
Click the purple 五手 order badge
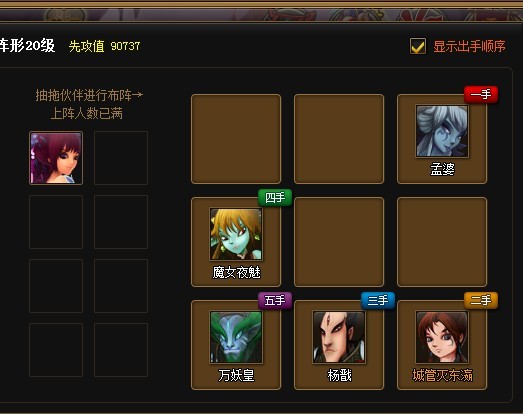pos(275,301)
